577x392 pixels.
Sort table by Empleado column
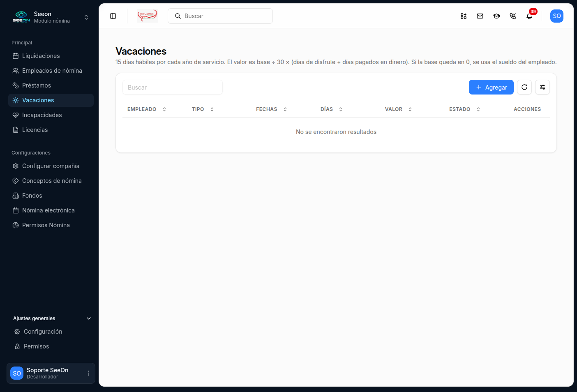pos(147,109)
